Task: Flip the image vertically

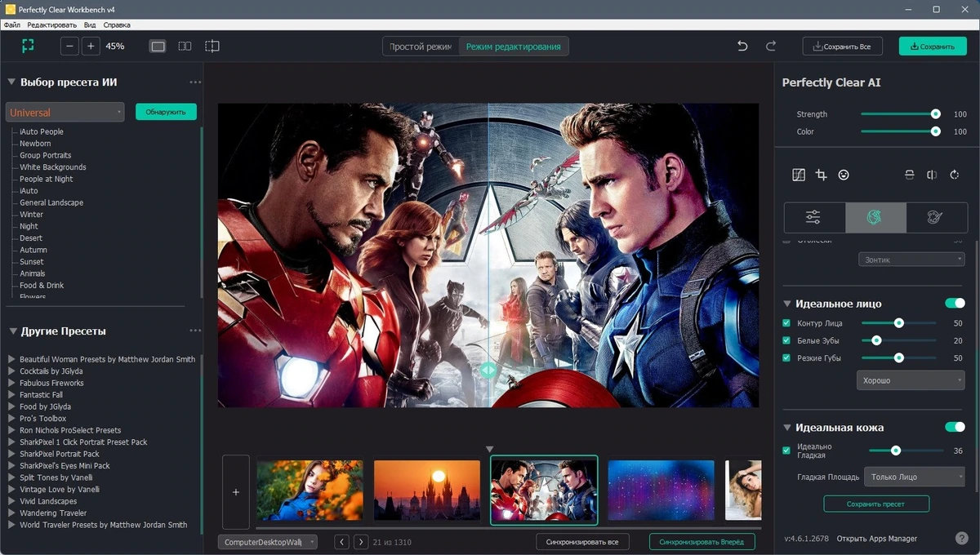Action: (x=909, y=175)
